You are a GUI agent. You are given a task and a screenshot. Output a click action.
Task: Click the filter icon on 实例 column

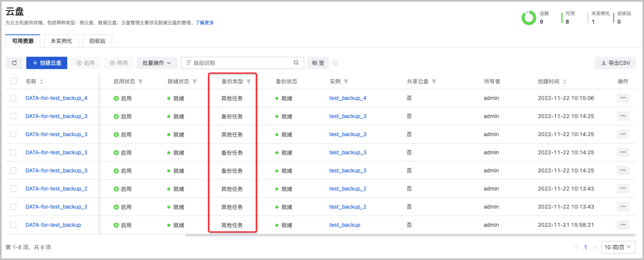click(x=346, y=82)
